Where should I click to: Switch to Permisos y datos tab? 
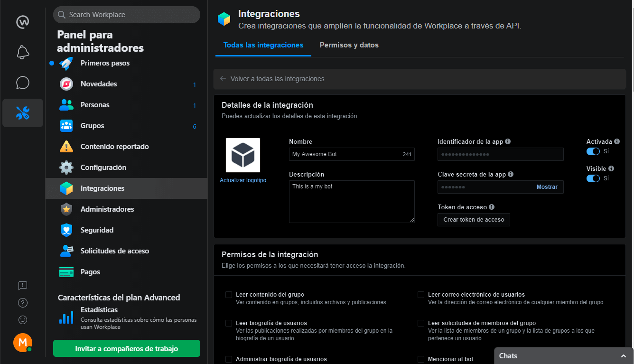click(x=349, y=45)
